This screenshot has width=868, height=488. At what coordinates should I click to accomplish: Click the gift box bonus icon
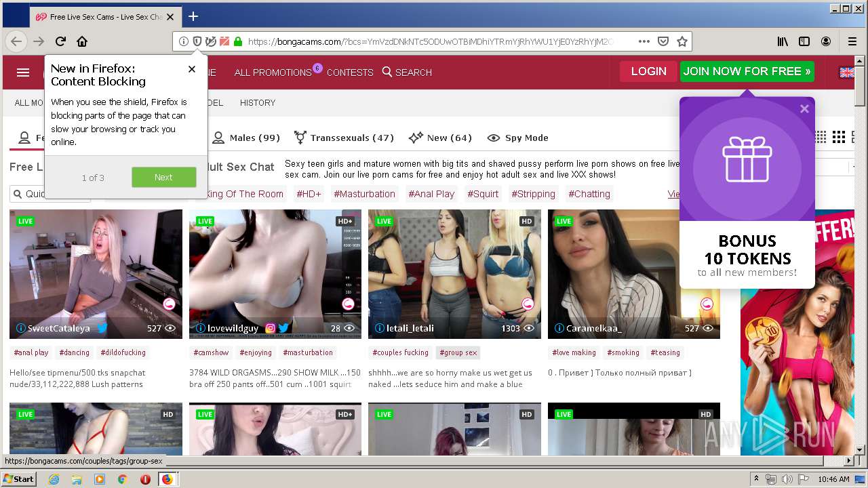747,159
